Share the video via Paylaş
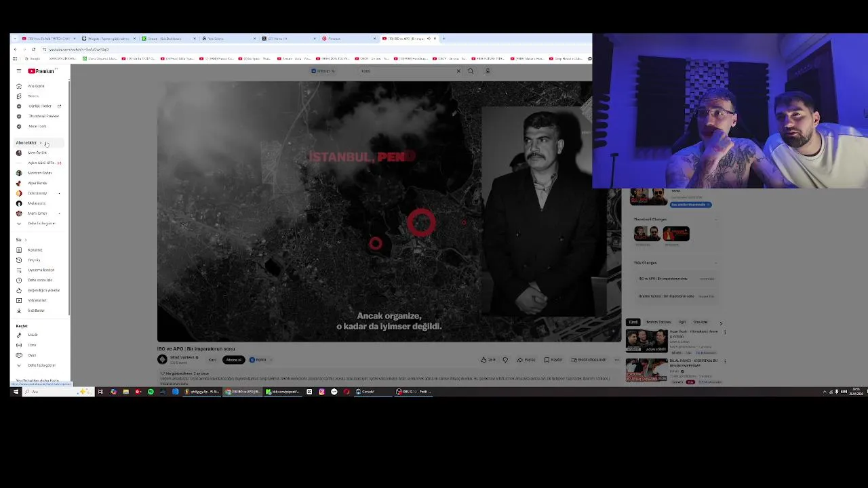Viewport: 868px width, 488px height. (526, 360)
